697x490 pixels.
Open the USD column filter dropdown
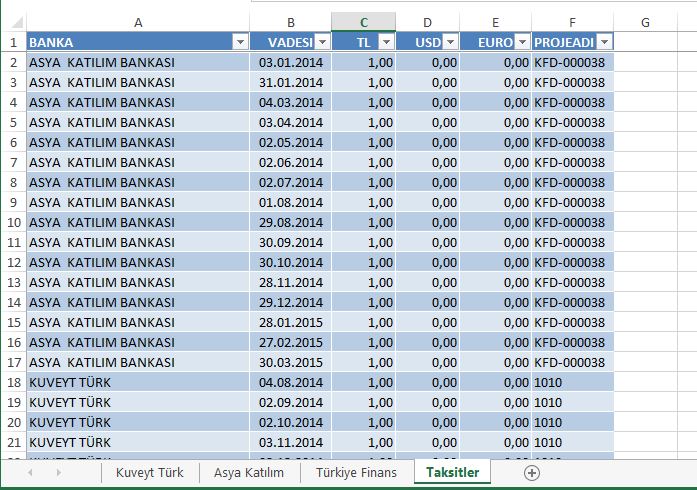coord(451,42)
